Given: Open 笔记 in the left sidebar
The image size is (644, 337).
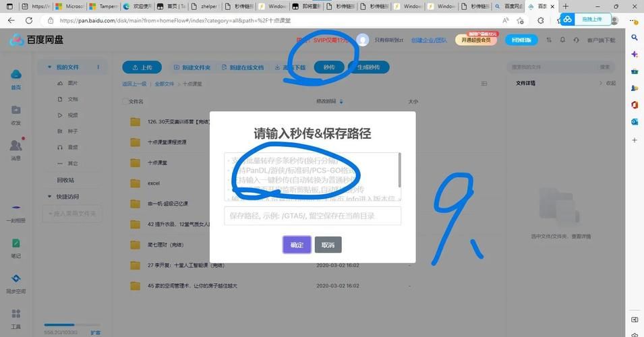Looking at the screenshot, I should [x=16, y=249].
